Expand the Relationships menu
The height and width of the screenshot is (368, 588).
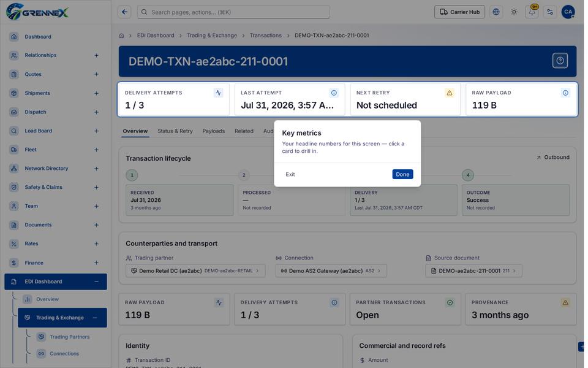(96, 55)
